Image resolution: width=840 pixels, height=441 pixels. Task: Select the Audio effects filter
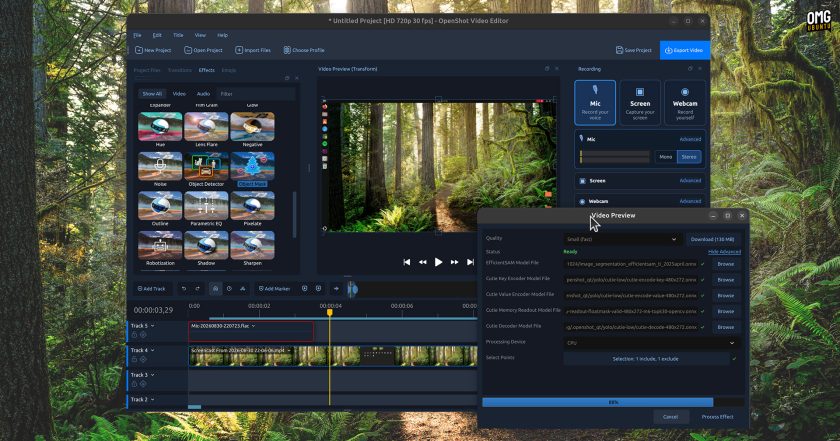coord(203,94)
